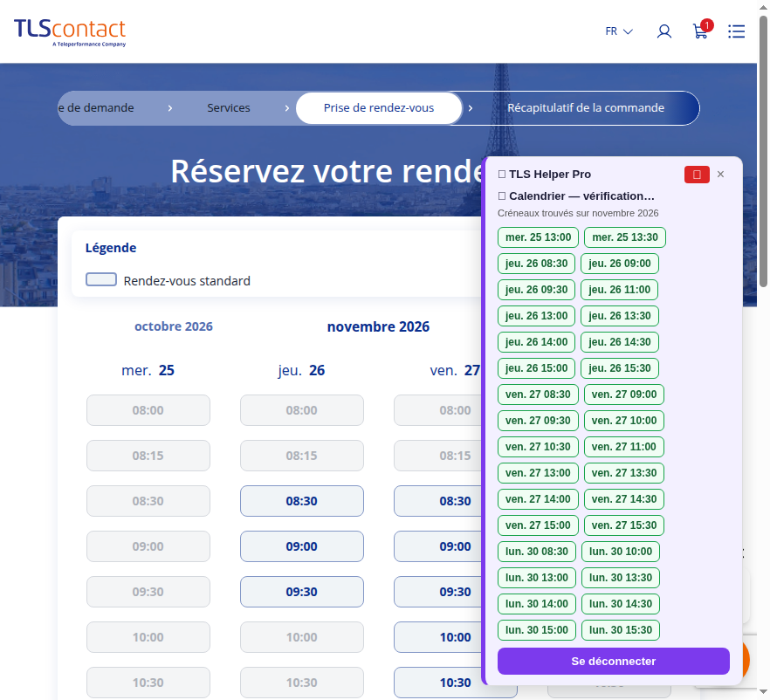The height and width of the screenshot is (700, 770).
Task: Click helper slot lun. 30 13:00
Action: (x=537, y=578)
